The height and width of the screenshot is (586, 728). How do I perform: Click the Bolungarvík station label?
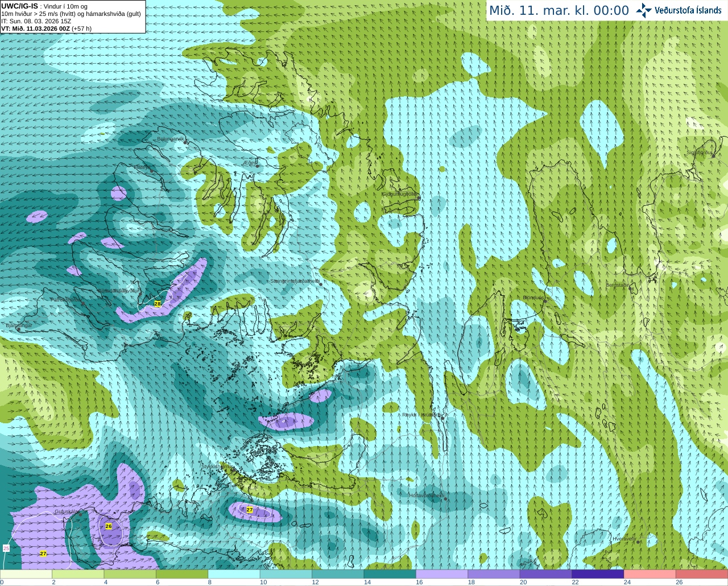[170, 139]
